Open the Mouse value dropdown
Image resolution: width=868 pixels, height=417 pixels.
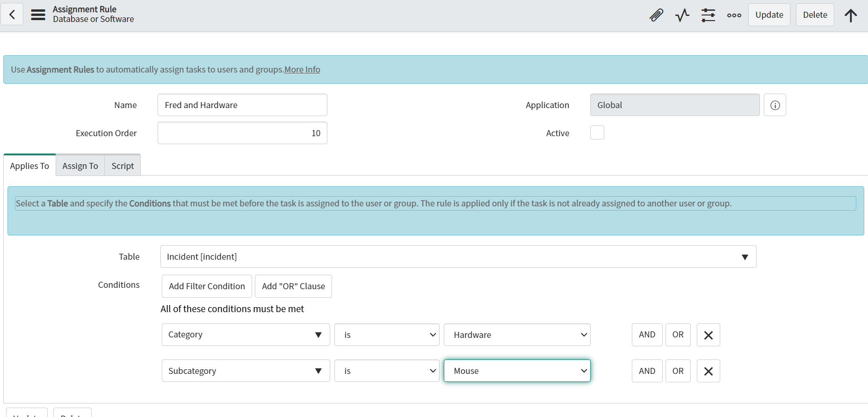(517, 371)
